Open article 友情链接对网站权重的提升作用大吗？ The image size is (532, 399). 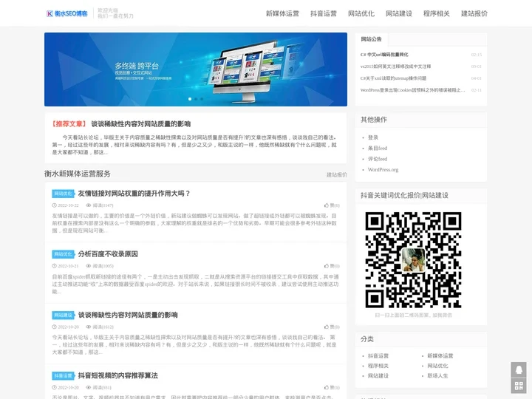(x=134, y=194)
